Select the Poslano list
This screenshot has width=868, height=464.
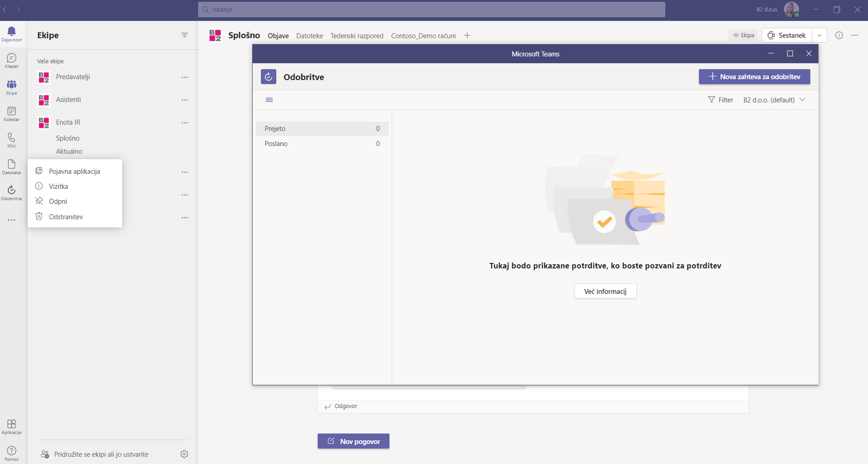322,144
